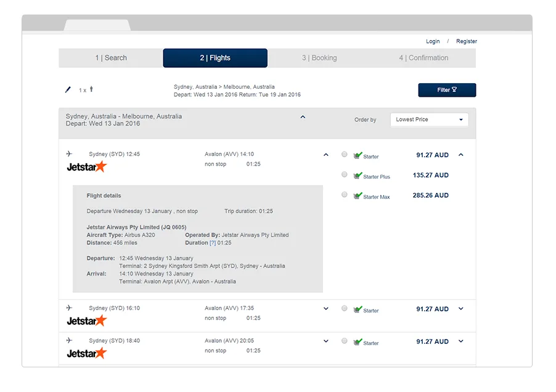This screenshot has width=556, height=392.
Task: Click 'Avalon (AVV) 17:35' arrival text
Action: tap(229, 308)
